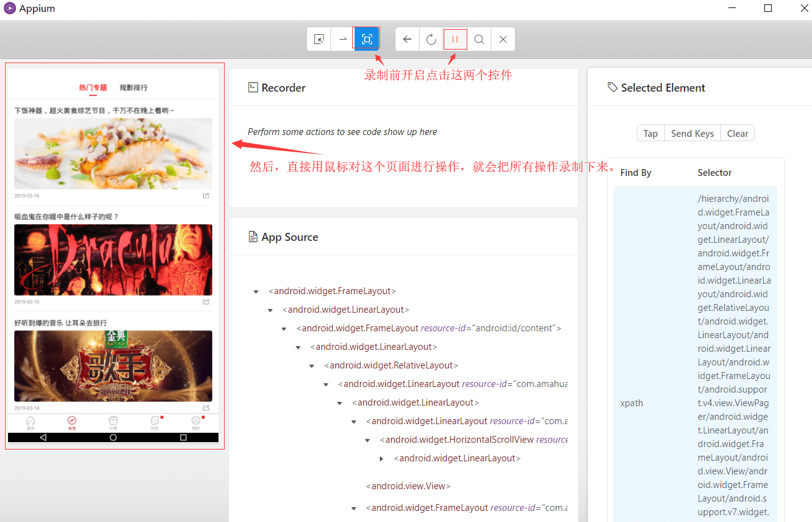Click the title 下饭神器，超火美食综艺节目
The image size is (812, 522).
(x=94, y=111)
